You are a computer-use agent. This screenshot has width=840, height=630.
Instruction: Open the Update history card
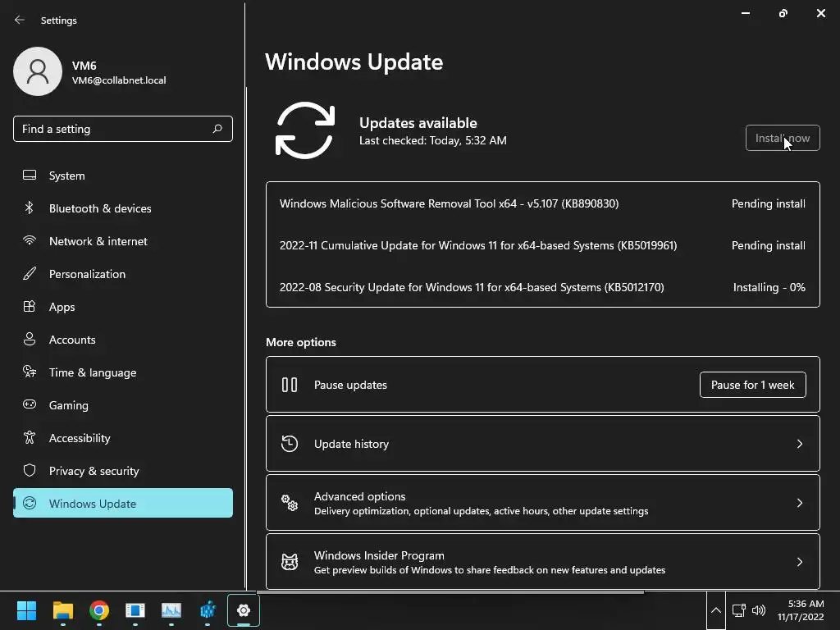pyautogui.click(x=543, y=444)
